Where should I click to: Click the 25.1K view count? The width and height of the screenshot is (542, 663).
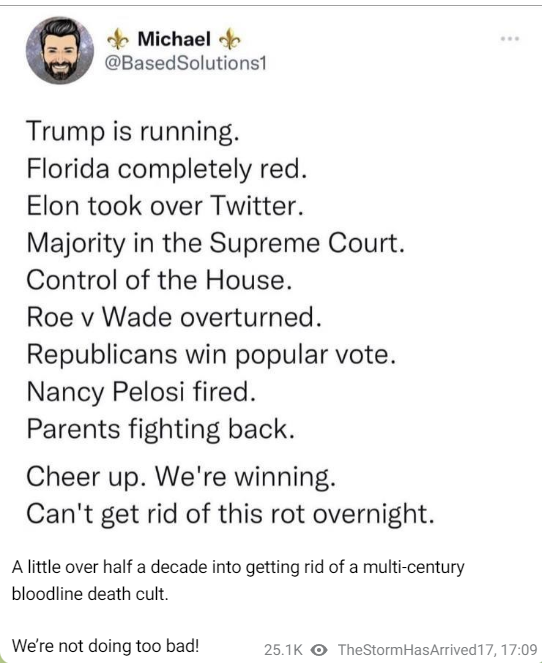click(x=283, y=649)
